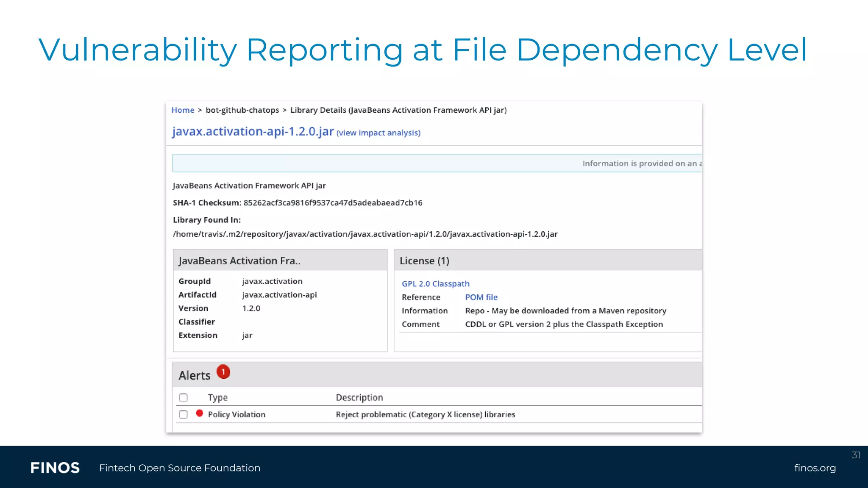Screen dimensions: 868x488
Task: Select the SHA-1 checksum value
Action: pos(333,202)
